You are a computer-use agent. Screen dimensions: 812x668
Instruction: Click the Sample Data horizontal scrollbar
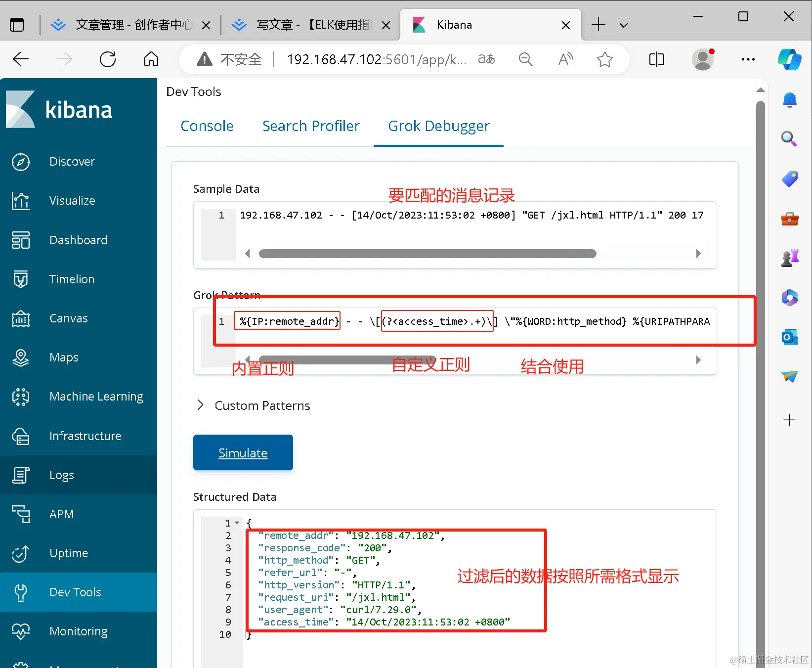point(427,254)
